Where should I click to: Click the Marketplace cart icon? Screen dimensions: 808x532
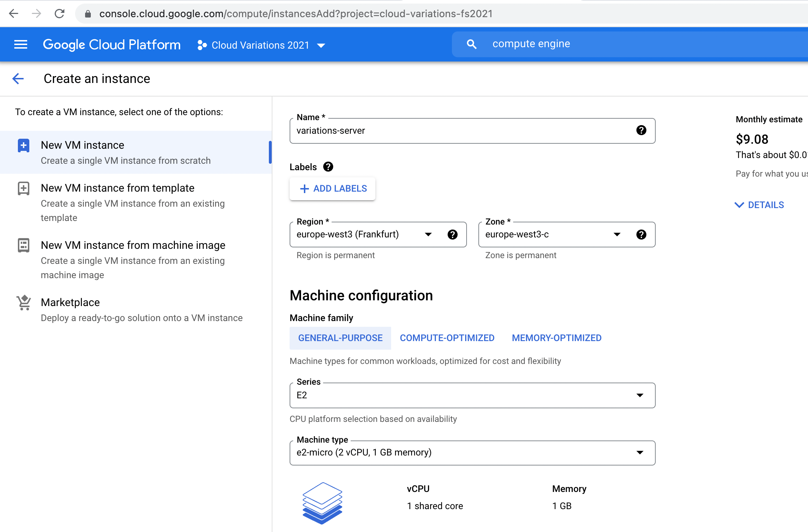point(24,303)
